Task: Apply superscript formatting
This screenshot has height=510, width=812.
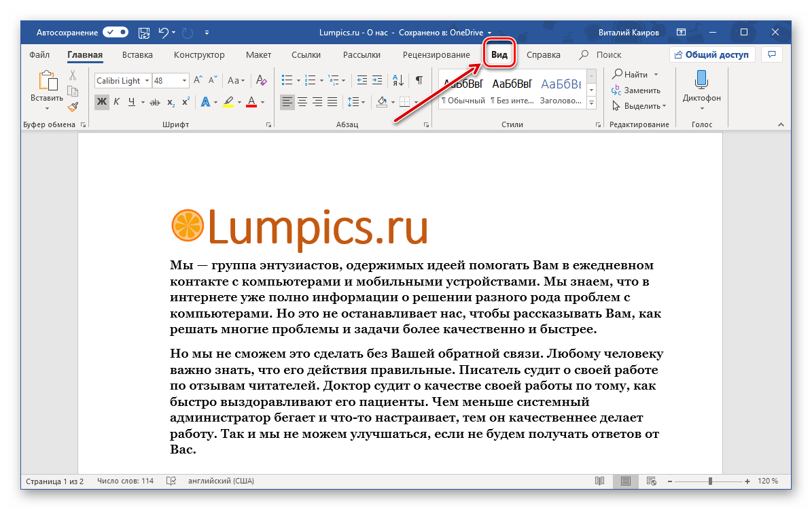Action: coord(186,101)
